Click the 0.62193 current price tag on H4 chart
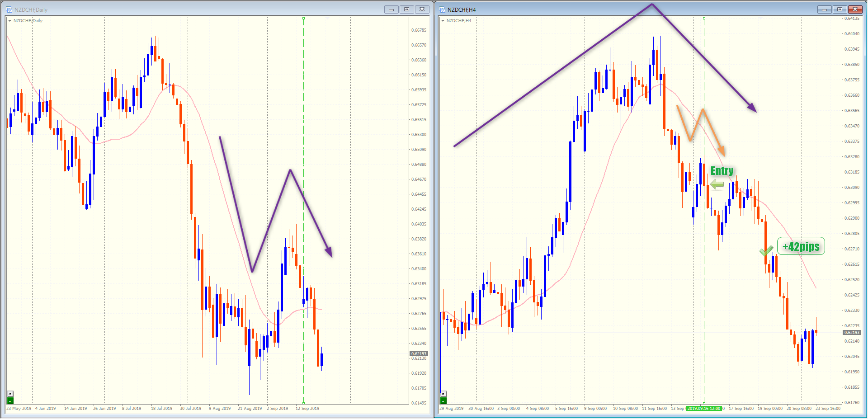Image resolution: width=868 pixels, height=419 pixels. [852, 333]
